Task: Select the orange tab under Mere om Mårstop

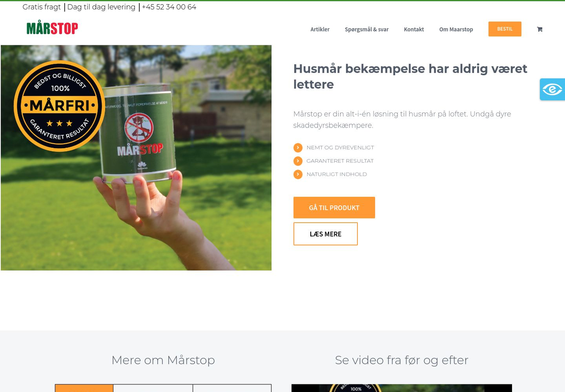Action: [84, 388]
